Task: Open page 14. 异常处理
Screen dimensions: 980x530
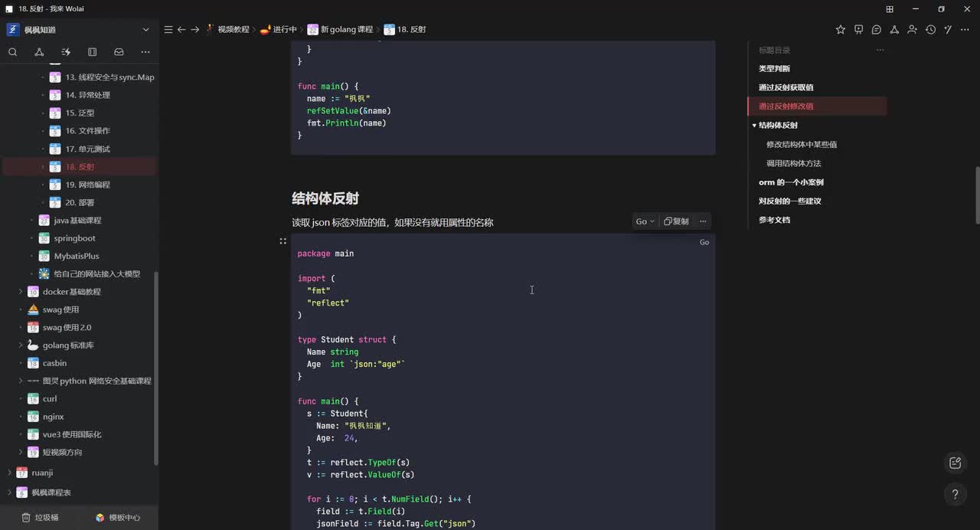Action: [87, 95]
